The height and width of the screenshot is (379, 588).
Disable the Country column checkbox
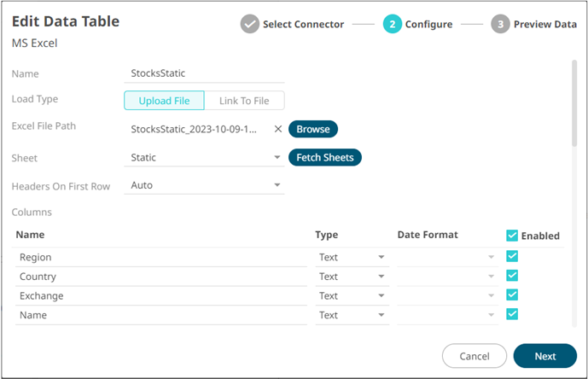[x=512, y=276]
